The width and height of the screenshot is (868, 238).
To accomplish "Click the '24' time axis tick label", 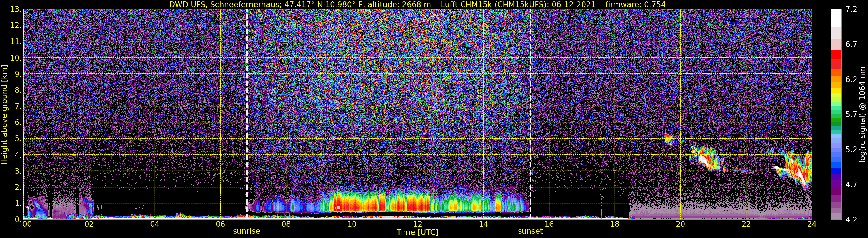I will coord(812,224).
